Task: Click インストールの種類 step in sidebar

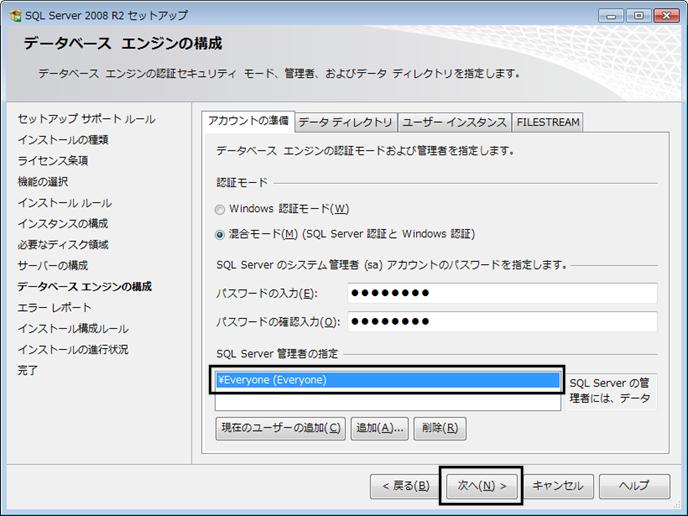Action: pyautogui.click(x=63, y=140)
